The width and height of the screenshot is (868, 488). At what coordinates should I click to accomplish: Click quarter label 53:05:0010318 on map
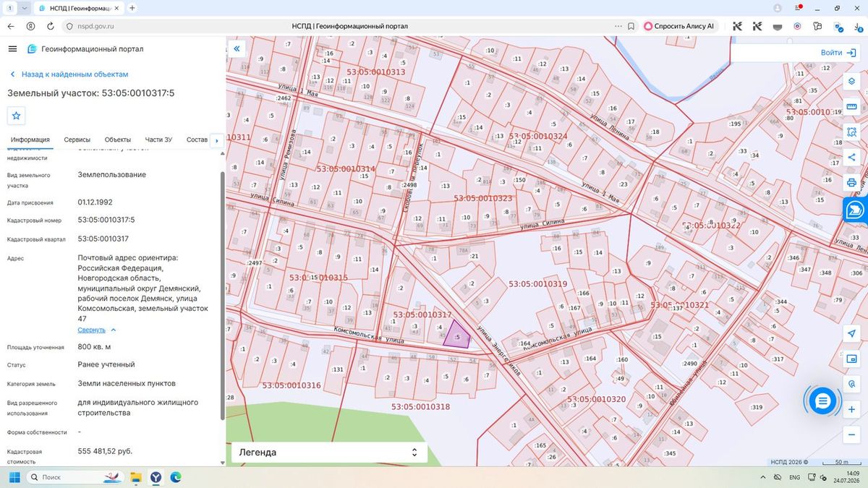click(420, 407)
